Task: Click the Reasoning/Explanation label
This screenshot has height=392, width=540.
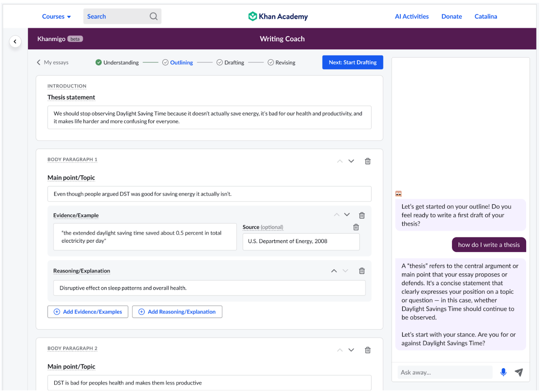Action: click(82, 271)
